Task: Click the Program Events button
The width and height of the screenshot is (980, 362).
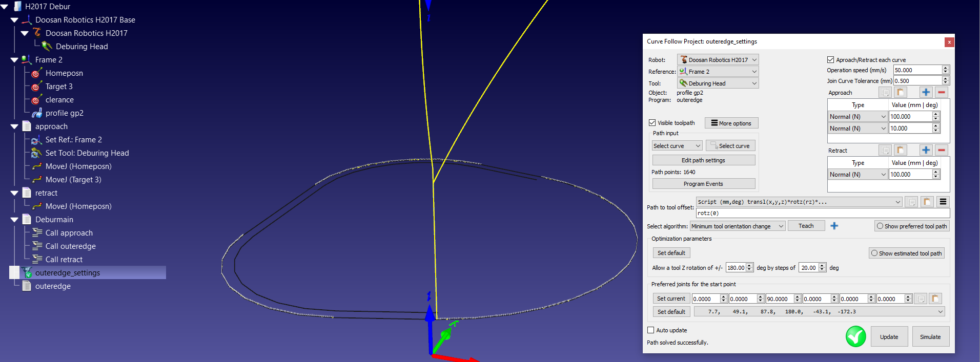Action: point(703,184)
